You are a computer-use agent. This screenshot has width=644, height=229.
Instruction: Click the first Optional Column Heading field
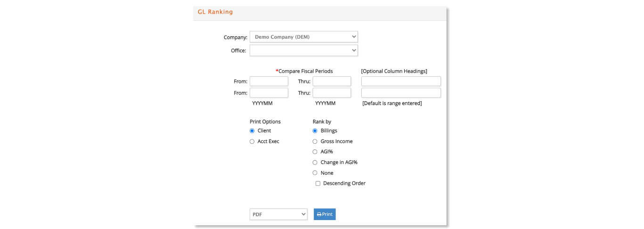(x=401, y=82)
